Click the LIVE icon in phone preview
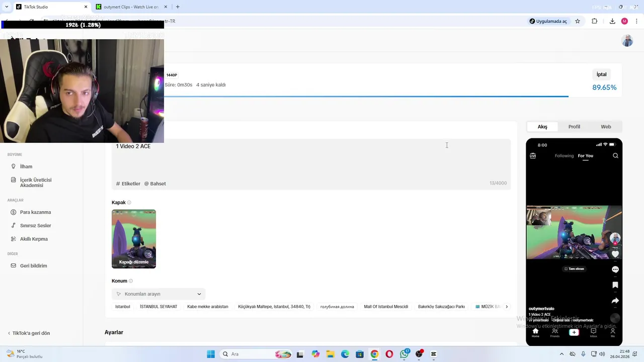Viewport: 644px width, 362px height. click(533, 156)
